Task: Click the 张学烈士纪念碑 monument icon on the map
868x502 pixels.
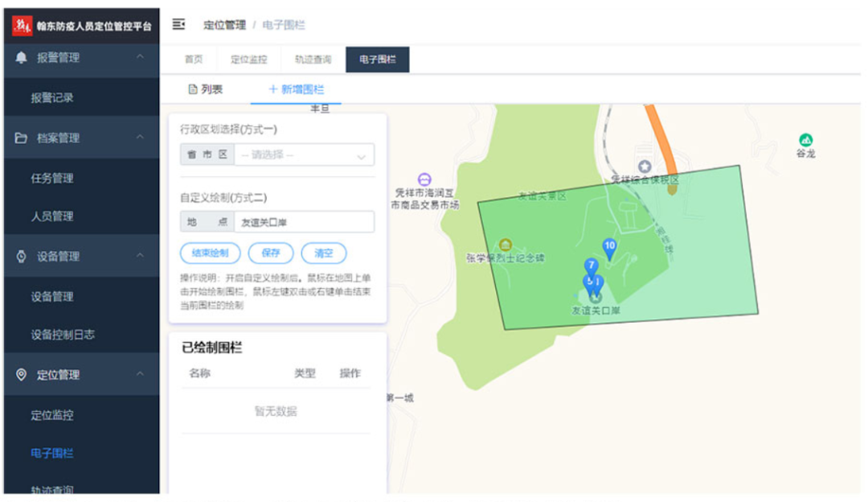Action: 506,244
